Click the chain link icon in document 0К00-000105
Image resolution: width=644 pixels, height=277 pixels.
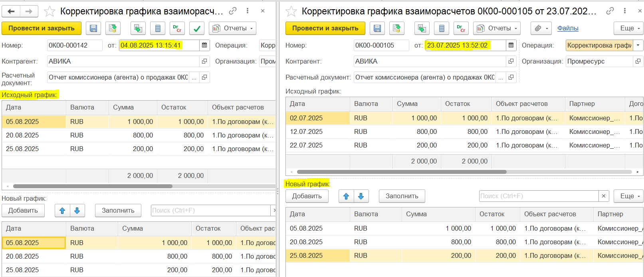point(610,11)
